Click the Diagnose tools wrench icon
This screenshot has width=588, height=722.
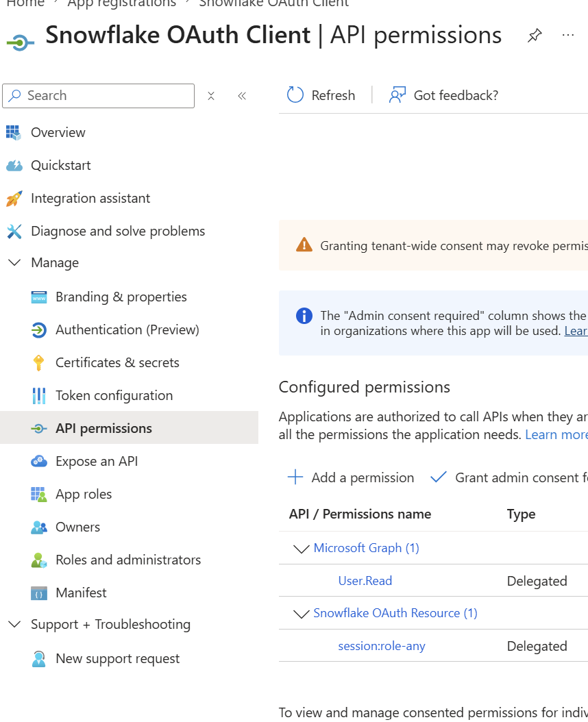click(x=14, y=231)
